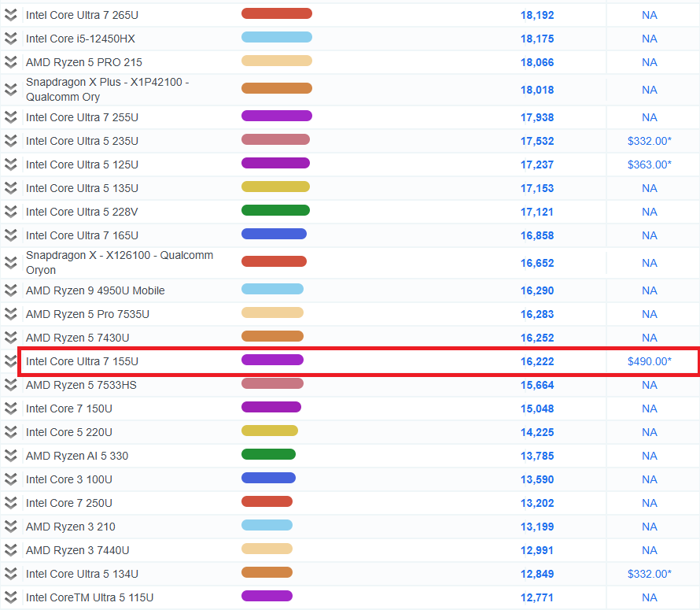This screenshot has width=700, height=610.
Task: Expand Intel Core Ultra 5 228V chevron
Action: pyautogui.click(x=11, y=212)
